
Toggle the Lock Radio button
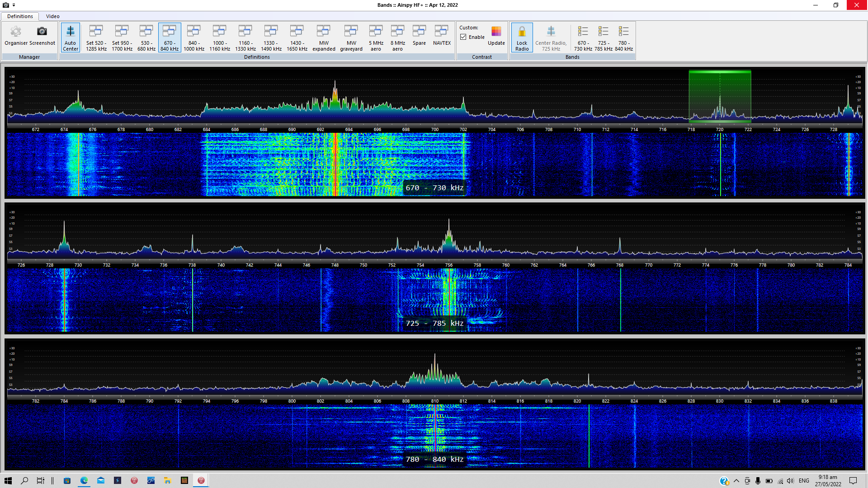pos(522,38)
